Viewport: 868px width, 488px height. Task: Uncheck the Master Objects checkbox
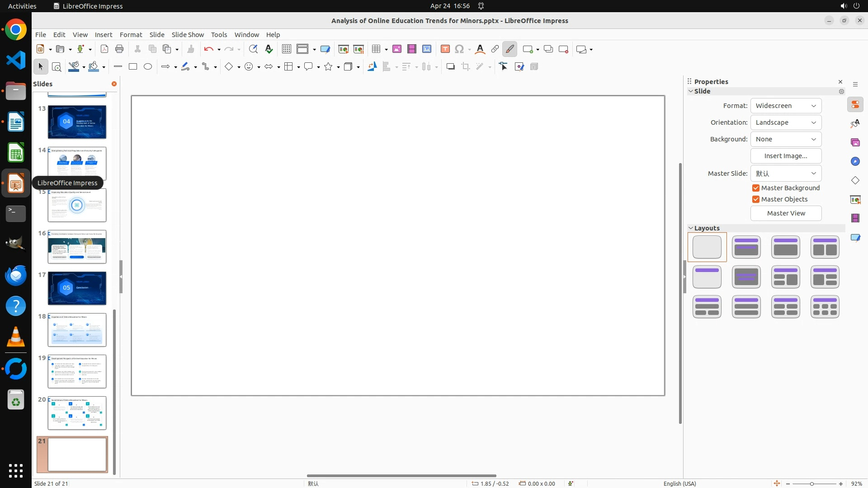(x=756, y=199)
